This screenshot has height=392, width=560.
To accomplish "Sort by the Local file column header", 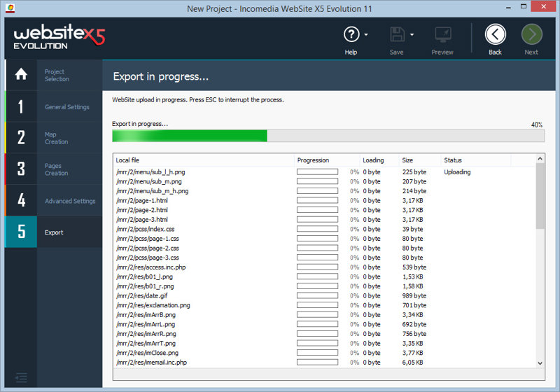I will pyautogui.click(x=203, y=160).
